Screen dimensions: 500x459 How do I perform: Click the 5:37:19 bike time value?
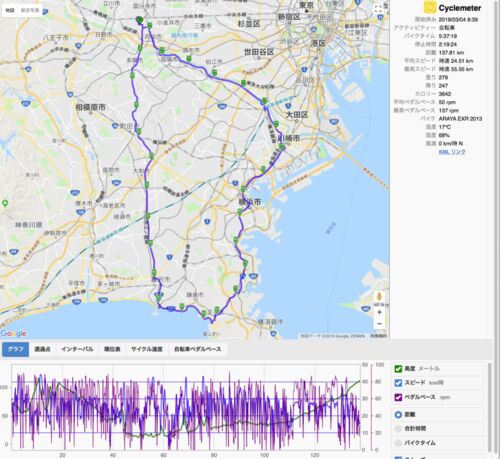(448, 36)
